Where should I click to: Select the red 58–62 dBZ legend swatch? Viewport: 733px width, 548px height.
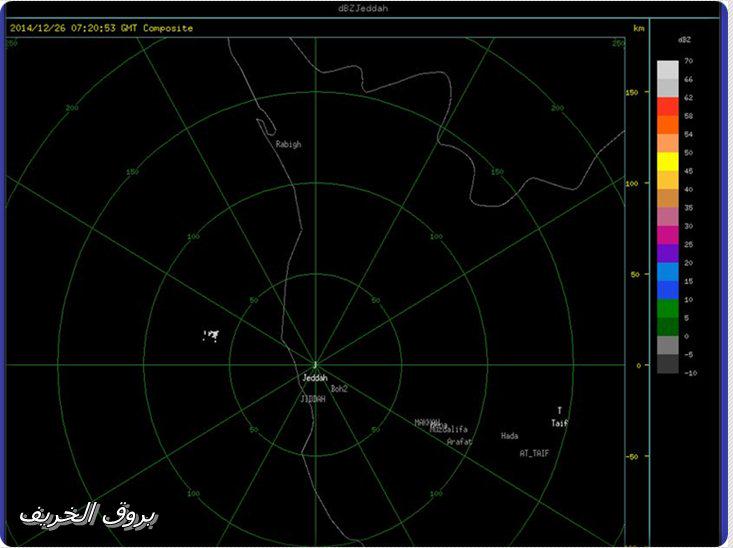point(668,107)
